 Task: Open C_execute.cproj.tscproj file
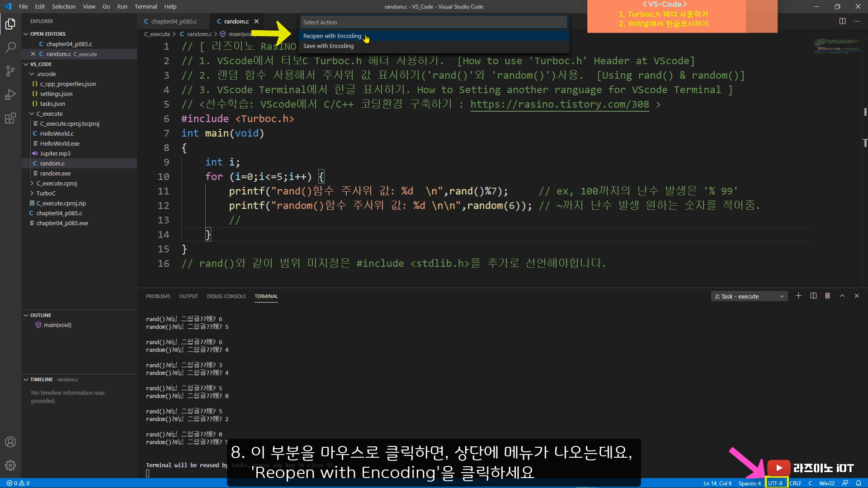tap(70, 123)
